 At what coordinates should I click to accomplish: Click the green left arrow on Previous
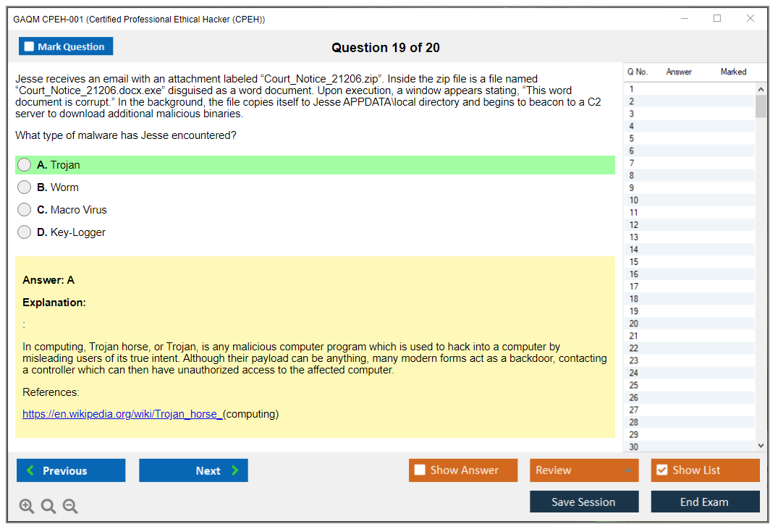point(30,470)
